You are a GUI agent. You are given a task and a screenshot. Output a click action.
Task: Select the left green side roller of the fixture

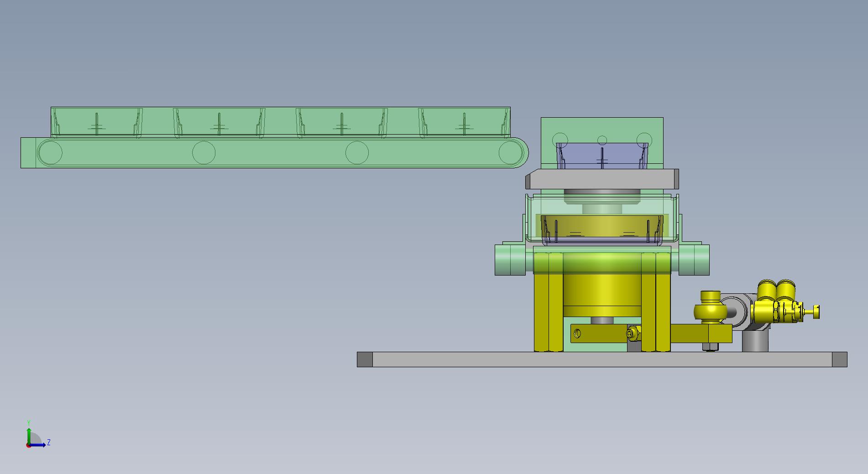click(510, 260)
